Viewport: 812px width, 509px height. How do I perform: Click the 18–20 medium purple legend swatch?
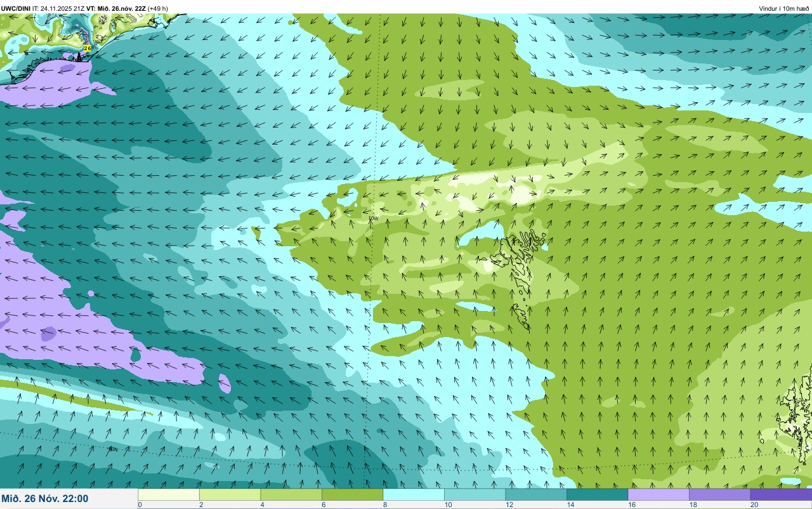tap(720, 494)
